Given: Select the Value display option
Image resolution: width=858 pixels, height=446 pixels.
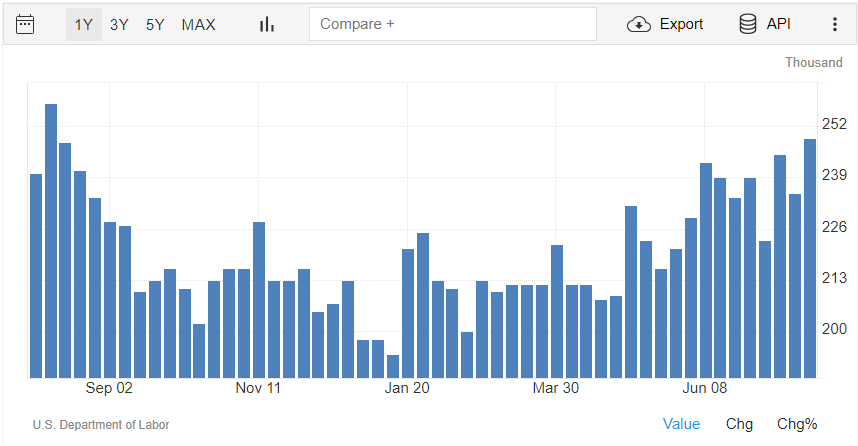Looking at the screenshot, I should pyautogui.click(x=681, y=424).
